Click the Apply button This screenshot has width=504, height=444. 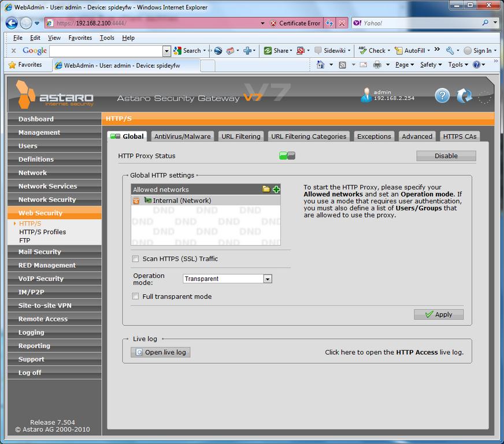(x=439, y=314)
